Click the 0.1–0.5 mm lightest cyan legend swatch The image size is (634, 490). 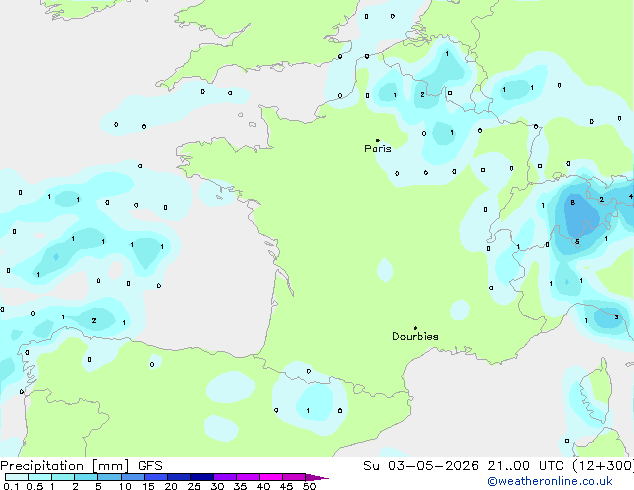coord(17,477)
